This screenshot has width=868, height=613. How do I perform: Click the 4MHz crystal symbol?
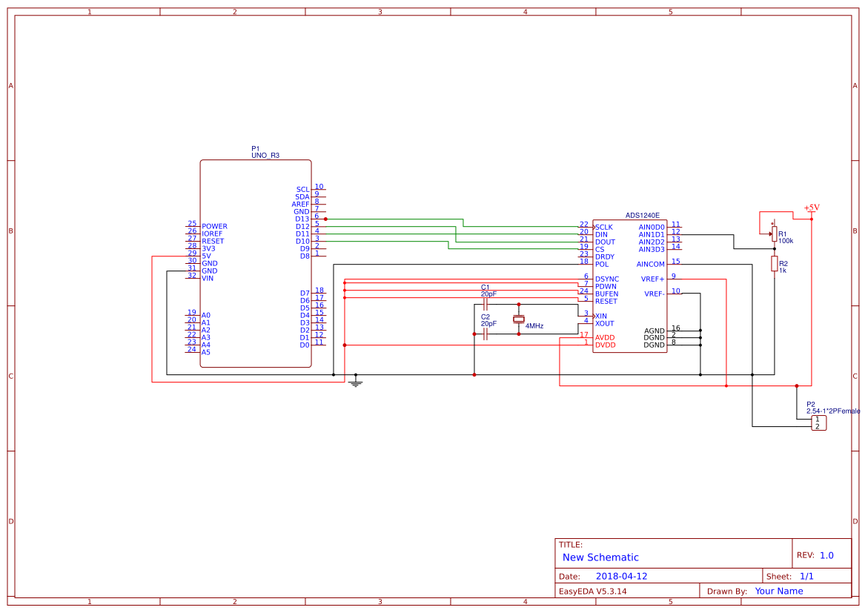[x=518, y=318]
